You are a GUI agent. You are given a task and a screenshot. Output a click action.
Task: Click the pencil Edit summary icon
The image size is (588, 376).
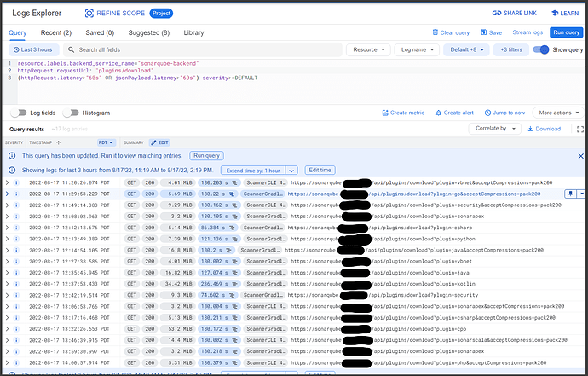coord(153,142)
